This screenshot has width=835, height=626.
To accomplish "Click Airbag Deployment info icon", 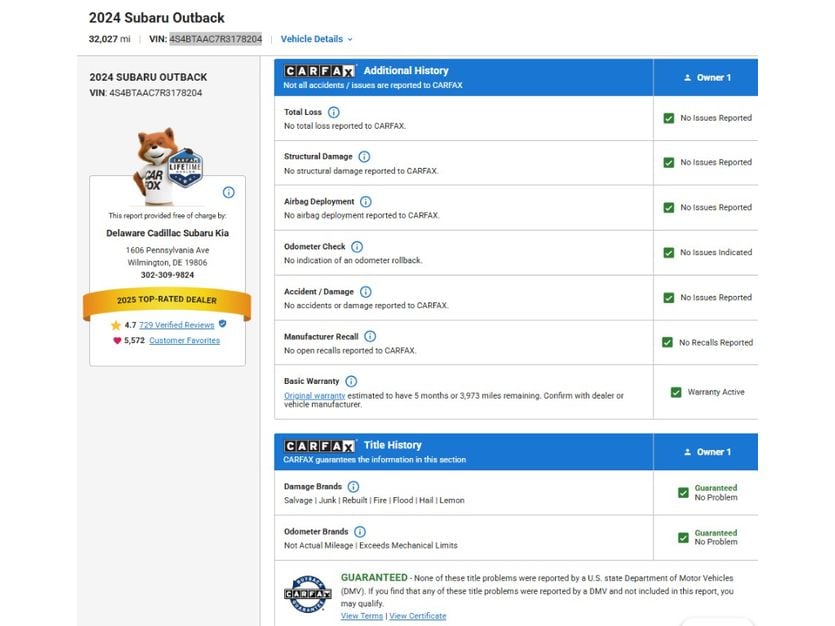I will tap(366, 202).
